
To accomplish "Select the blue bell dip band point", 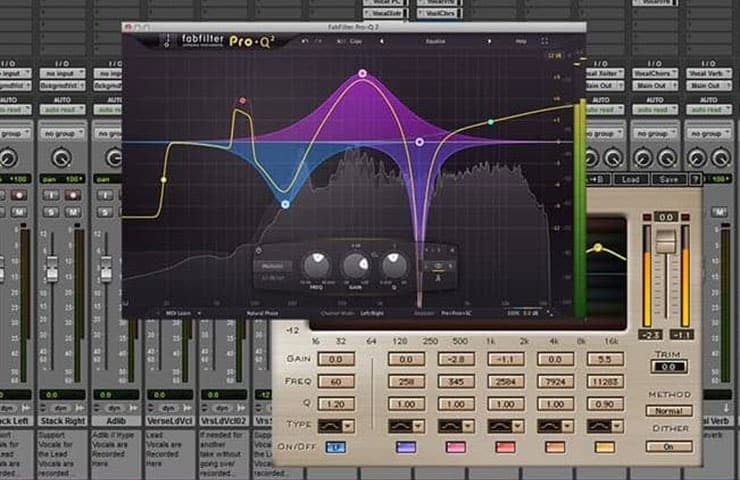I will tap(285, 204).
